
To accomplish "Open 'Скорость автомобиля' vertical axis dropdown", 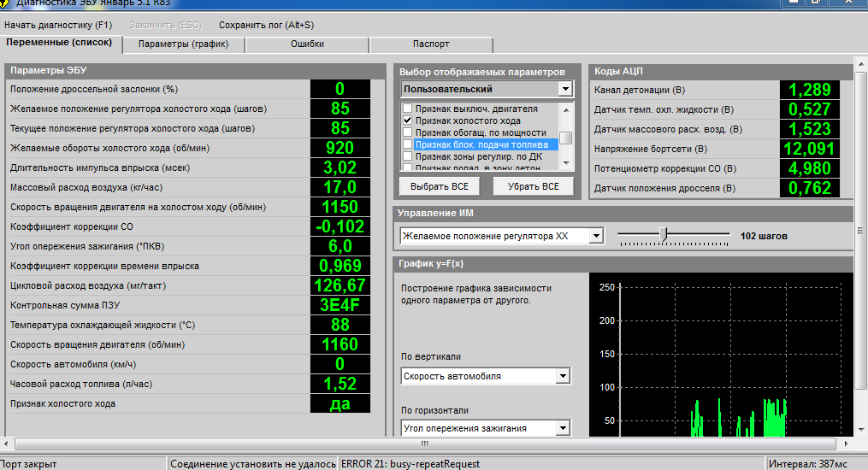I will click(563, 376).
